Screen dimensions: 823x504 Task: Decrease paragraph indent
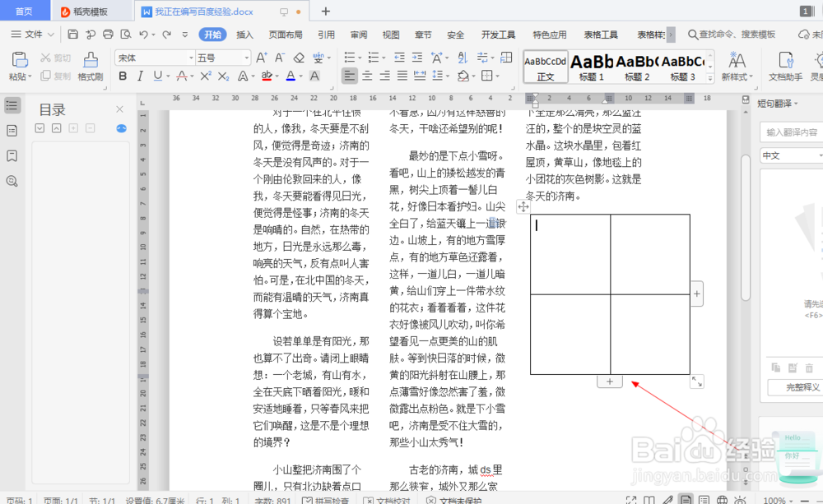(x=399, y=58)
